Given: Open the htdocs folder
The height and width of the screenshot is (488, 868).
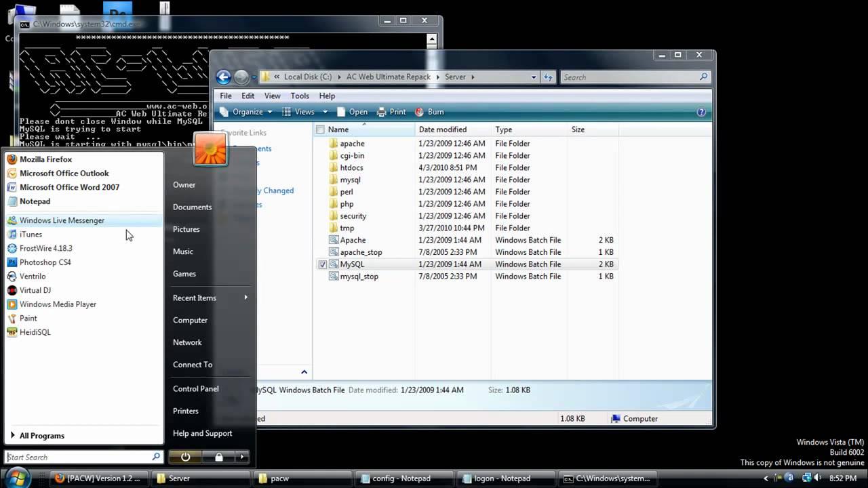Looking at the screenshot, I should tap(351, 167).
